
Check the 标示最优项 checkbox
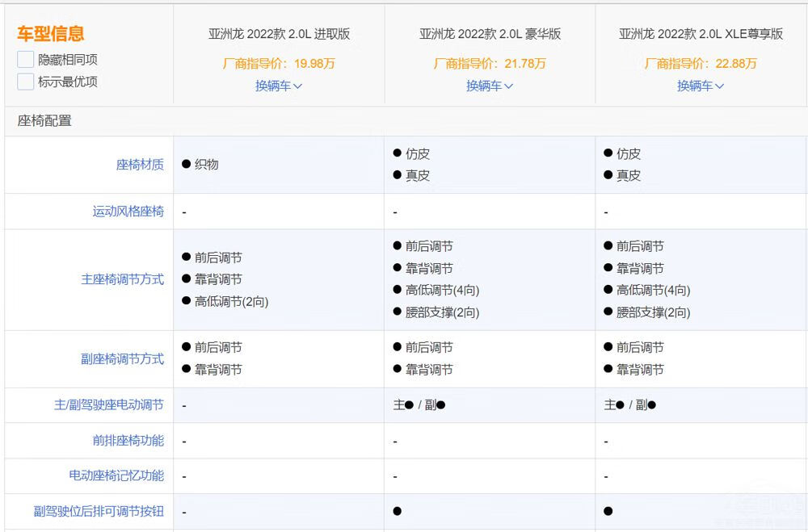coord(25,82)
